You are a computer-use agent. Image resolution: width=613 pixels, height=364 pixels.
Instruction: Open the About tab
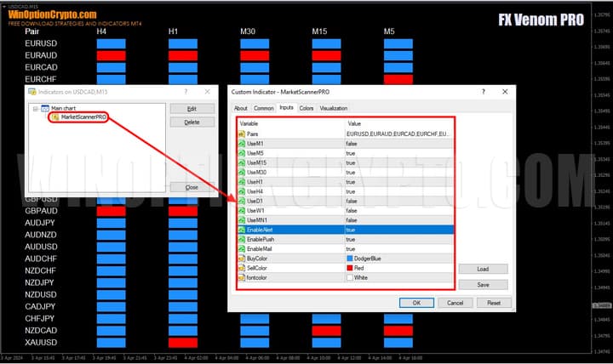(240, 108)
